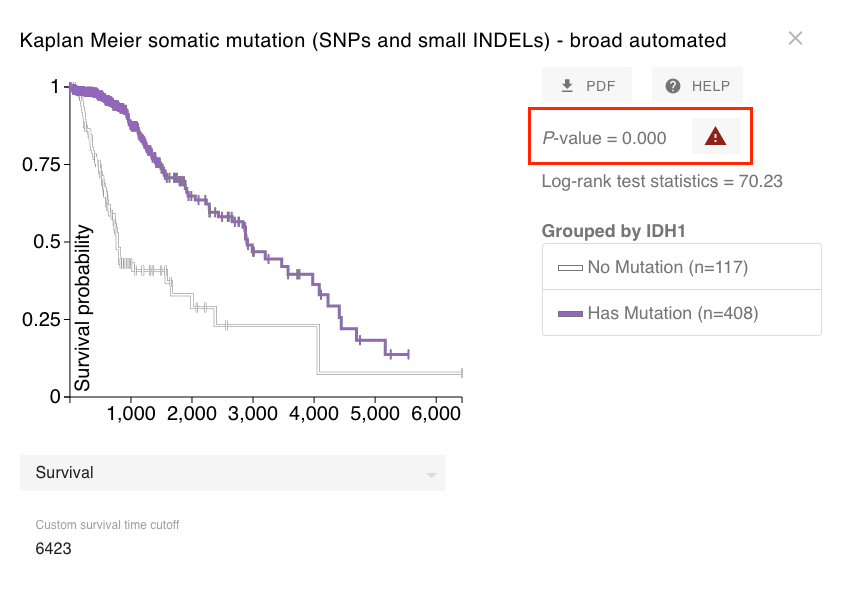Screen dimensions: 841x607
Task: Toggle the No Mutation (n=117) legend label
Action: point(667,267)
